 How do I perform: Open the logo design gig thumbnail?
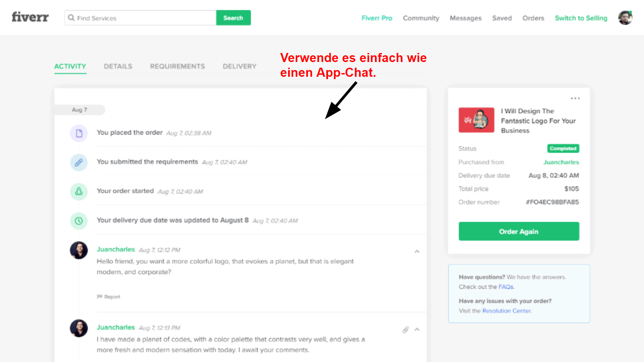(x=476, y=120)
